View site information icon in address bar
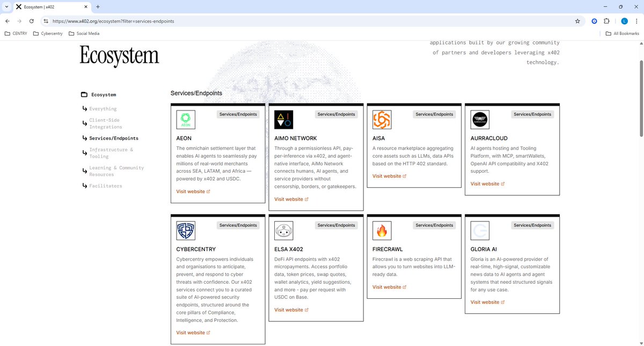 [x=46, y=21]
